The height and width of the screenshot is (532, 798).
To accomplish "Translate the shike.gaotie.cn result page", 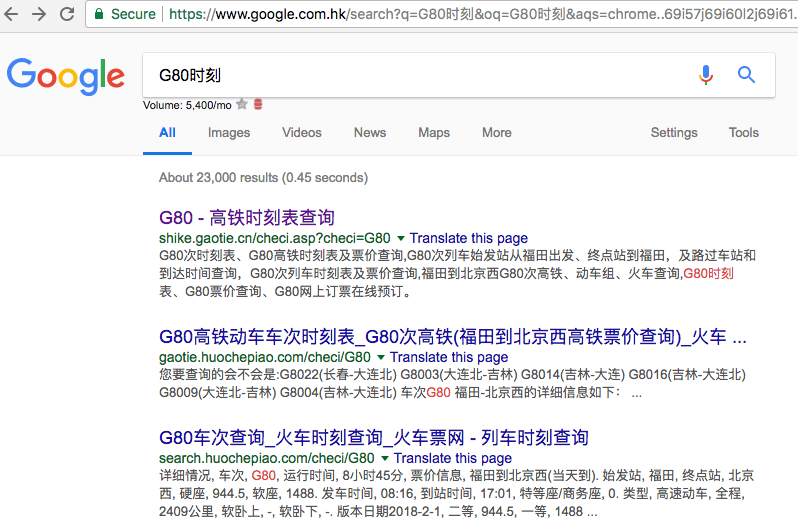I will pyautogui.click(x=469, y=238).
